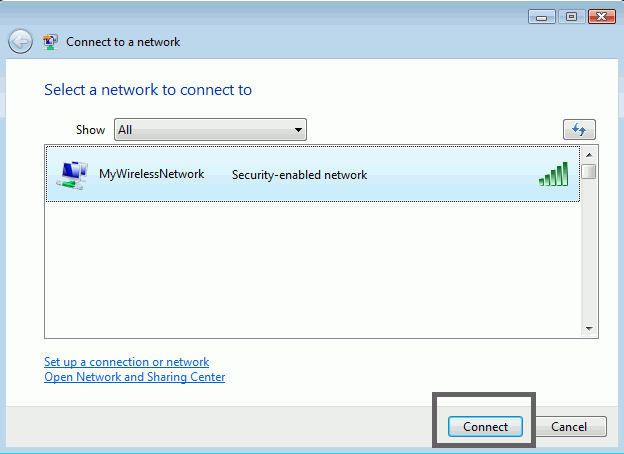Cancel the network connection dialog
Screen dimensions: 624x454
pyautogui.click(x=569, y=427)
